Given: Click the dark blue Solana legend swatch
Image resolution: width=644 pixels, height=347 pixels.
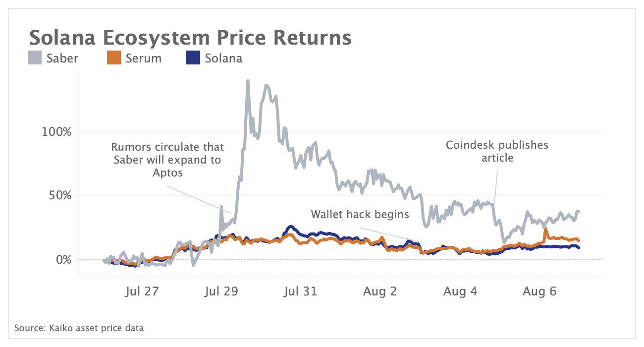Looking at the screenshot, I should coord(193,58).
